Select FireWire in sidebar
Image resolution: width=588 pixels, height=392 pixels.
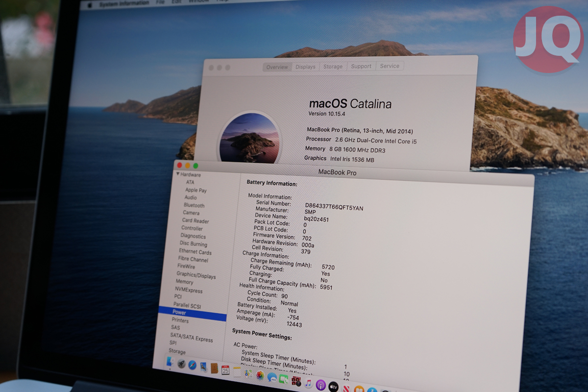(186, 267)
